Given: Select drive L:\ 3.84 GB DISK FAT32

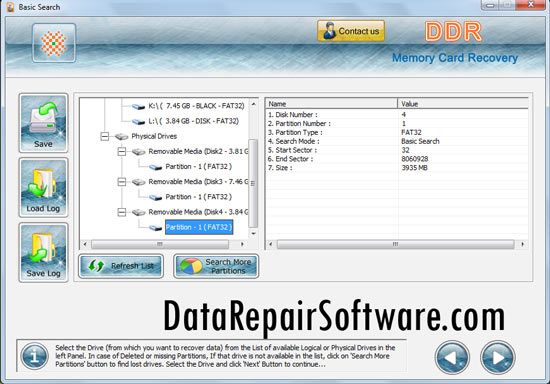Looking at the screenshot, I should [x=193, y=121].
